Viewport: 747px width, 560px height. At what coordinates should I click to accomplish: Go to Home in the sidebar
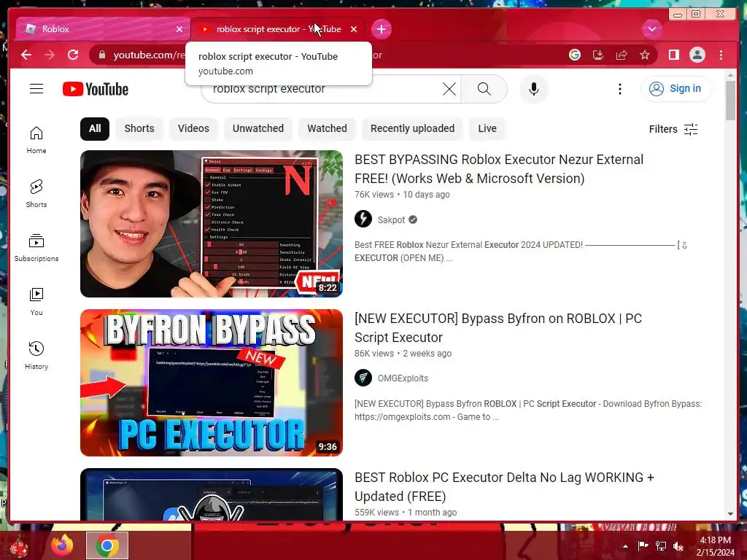coord(36,140)
